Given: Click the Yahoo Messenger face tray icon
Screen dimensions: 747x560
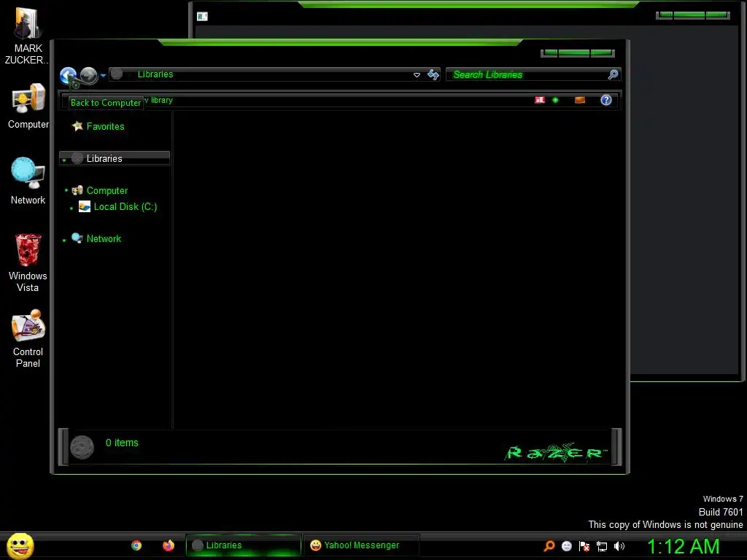Looking at the screenshot, I should click(566, 546).
